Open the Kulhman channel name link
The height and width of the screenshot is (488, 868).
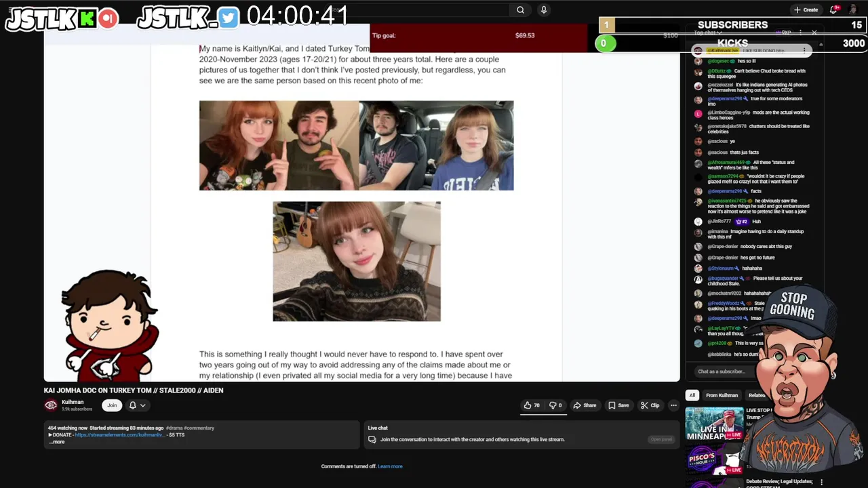click(x=73, y=402)
